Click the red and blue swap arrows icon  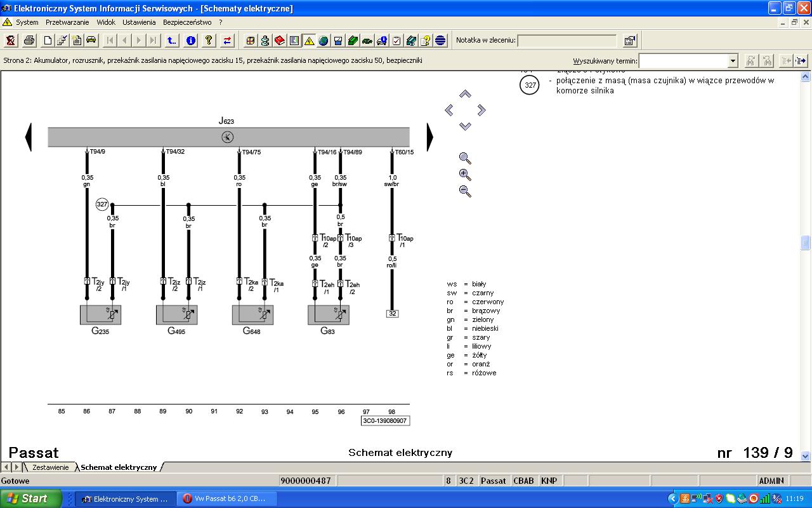[227, 41]
